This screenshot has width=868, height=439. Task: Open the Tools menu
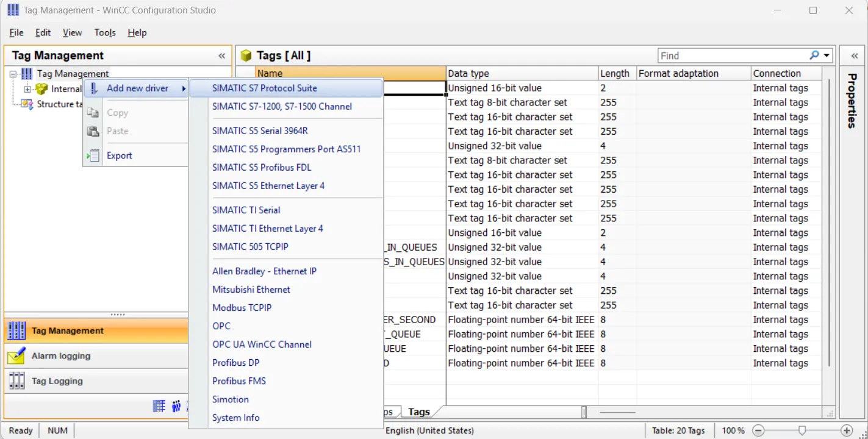point(105,33)
